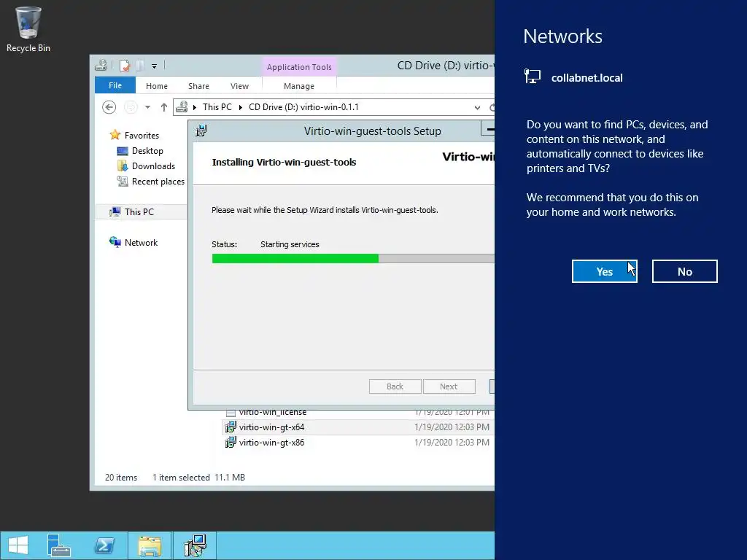Viewport: 747px width, 560px height.
Task: Click the collabnet.local network name
Action: tap(587, 78)
